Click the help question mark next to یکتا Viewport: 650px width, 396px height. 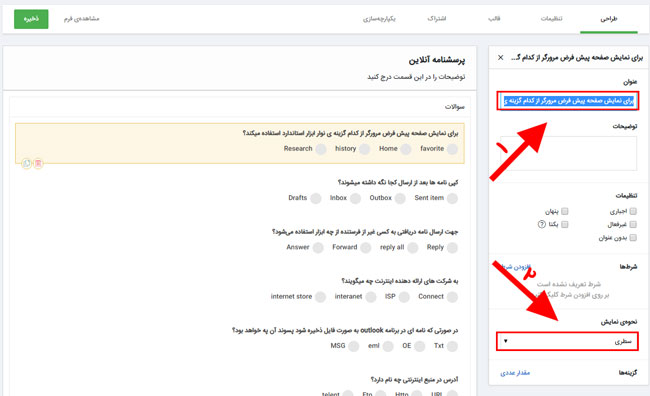[541, 224]
